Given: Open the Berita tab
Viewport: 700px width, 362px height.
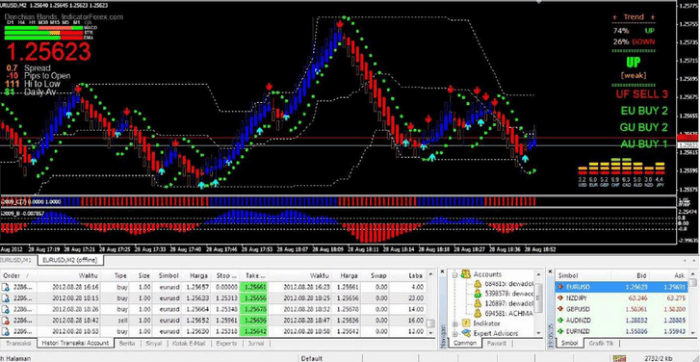Looking at the screenshot, I should tap(127, 343).
